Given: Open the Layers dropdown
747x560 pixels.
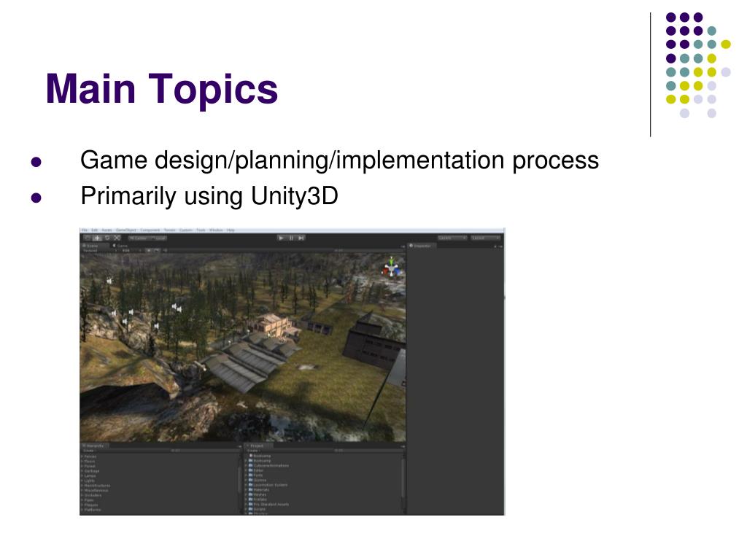Looking at the screenshot, I should [x=452, y=238].
